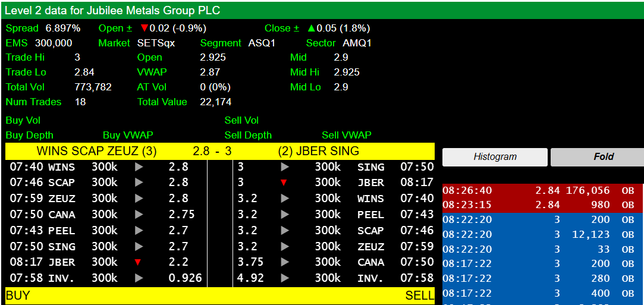Click the Market value SETSqx

(x=156, y=43)
